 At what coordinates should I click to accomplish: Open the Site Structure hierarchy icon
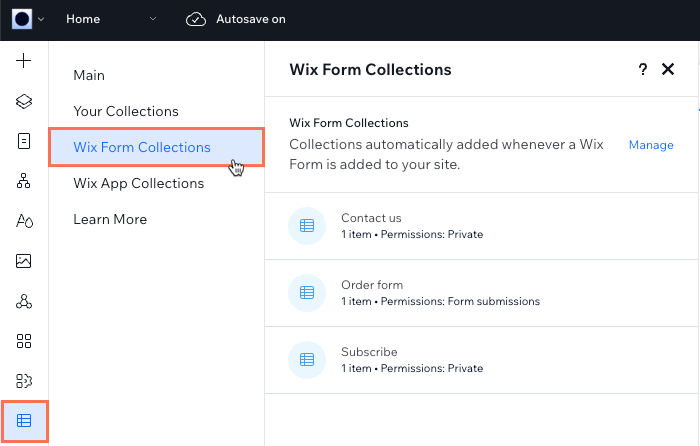click(x=24, y=181)
